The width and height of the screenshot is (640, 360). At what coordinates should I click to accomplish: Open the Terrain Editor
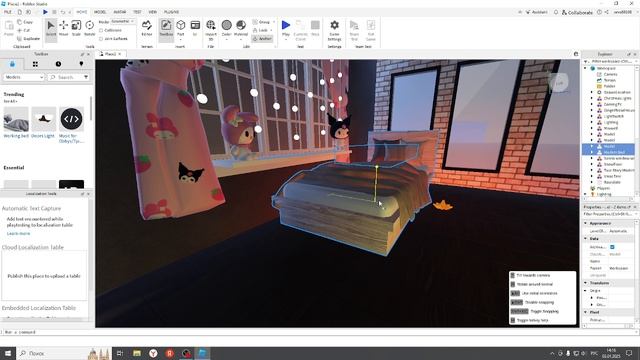(147, 28)
